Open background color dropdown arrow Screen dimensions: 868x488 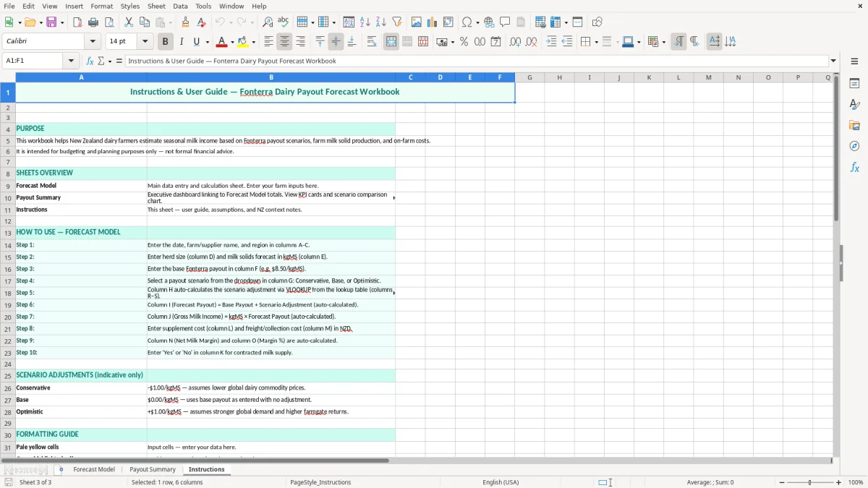(255, 42)
